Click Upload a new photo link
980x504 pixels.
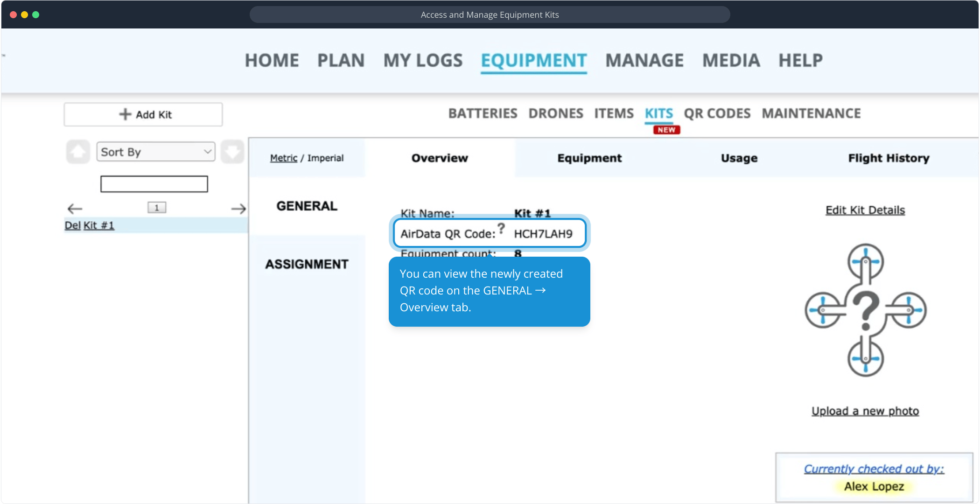(x=865, y=411)
